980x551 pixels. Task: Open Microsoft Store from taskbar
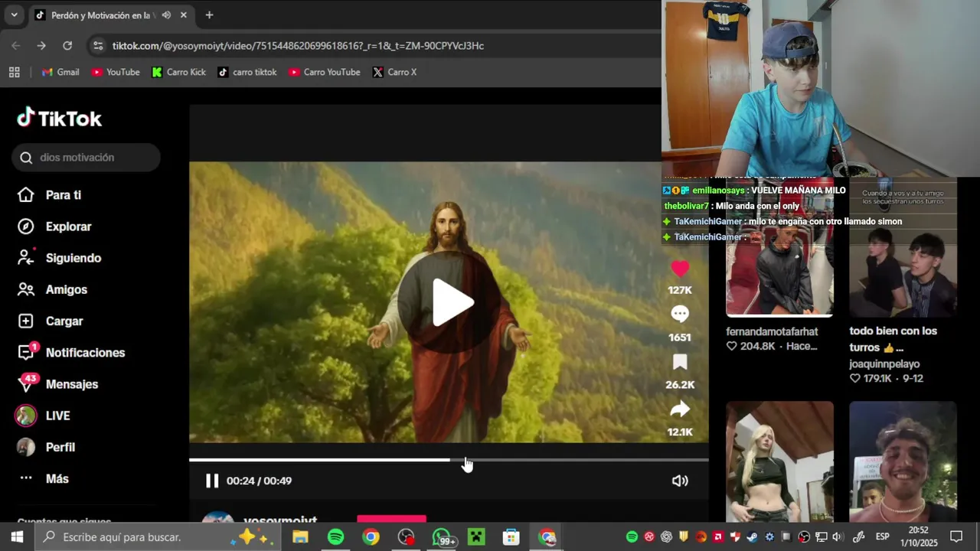point(511,537)
